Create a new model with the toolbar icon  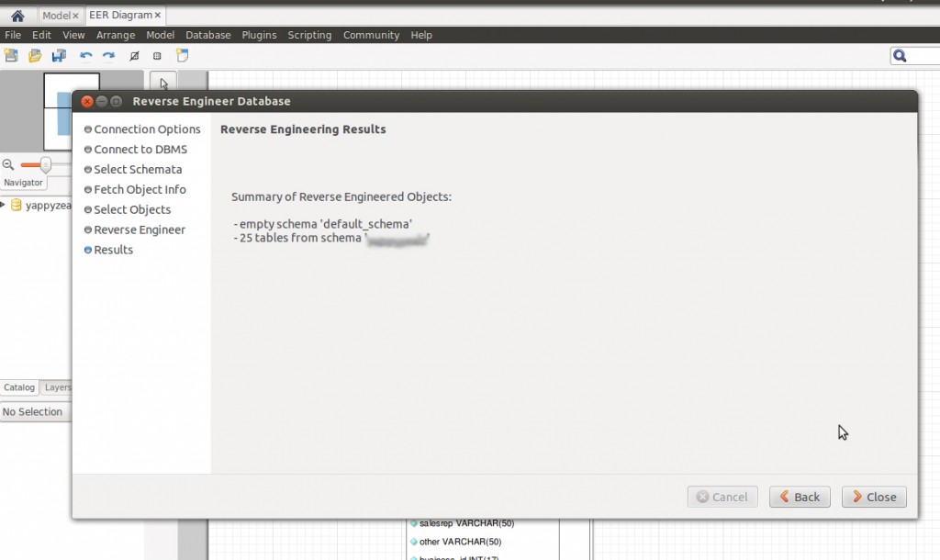tap(11, 55)
